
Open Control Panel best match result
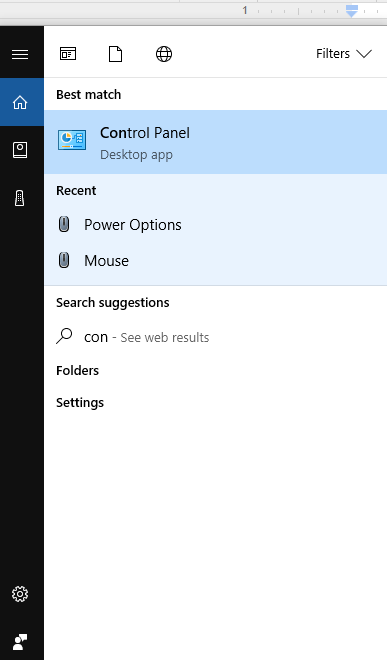pyautogui.click(x=216, y=142)
